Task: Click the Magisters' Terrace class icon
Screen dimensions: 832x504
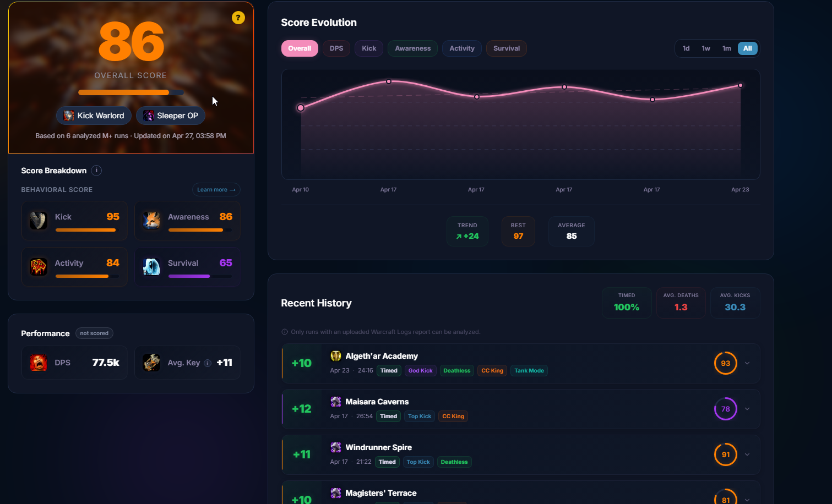Action: 336,493
